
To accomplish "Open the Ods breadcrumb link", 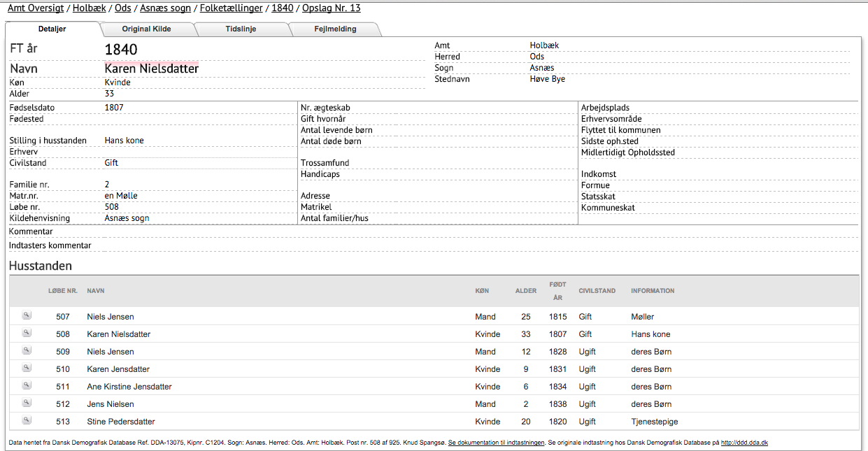I will (x=123, y=8).
